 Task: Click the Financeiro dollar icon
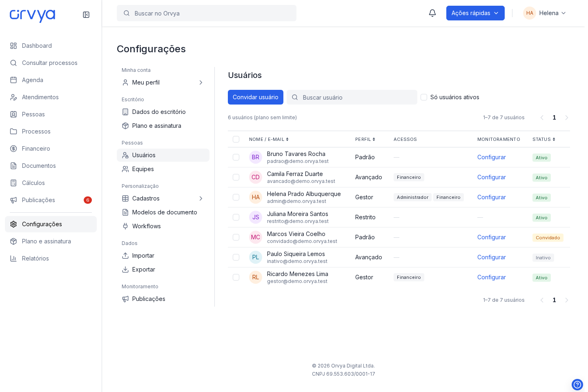pyautogui.click(x=13, y=149)
